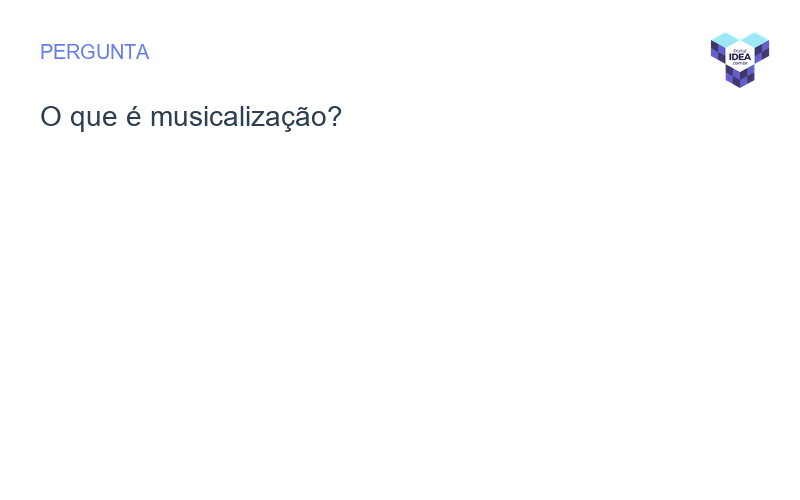Click the bold IDEA text inside the logo
The image size is (800, 500).
tap(740, 57)
